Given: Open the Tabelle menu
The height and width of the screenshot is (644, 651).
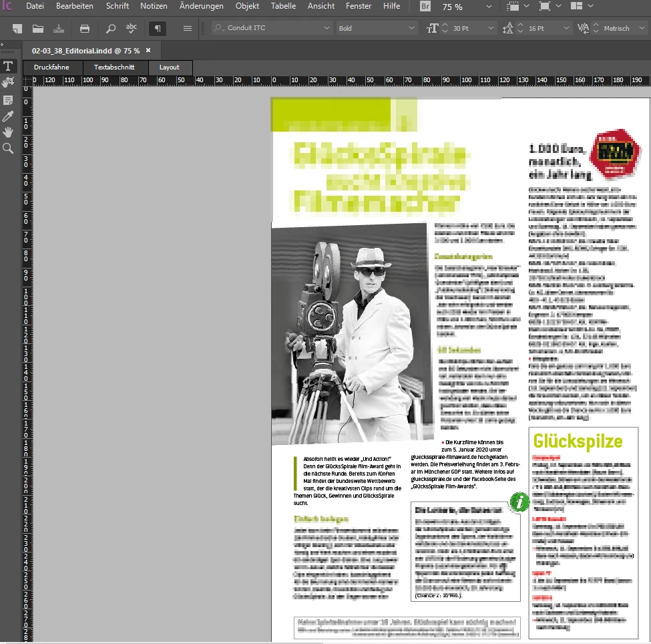Looking at the screenshot, I should 284,6.
